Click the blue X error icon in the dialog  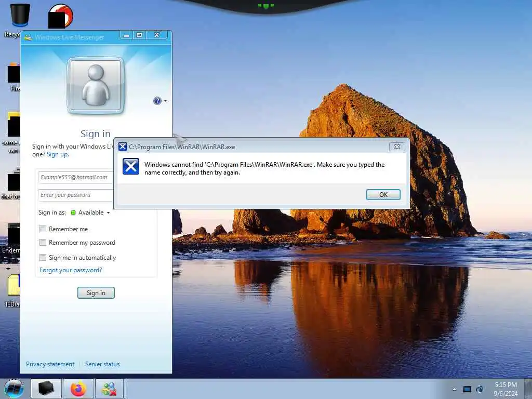click(131, 166)
